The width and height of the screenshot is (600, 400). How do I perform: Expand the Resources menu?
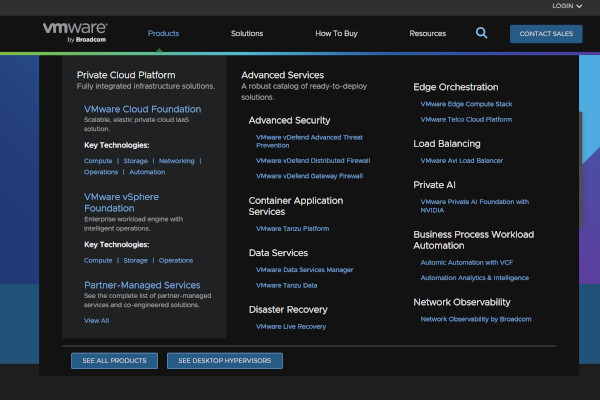tap(427, 34)
